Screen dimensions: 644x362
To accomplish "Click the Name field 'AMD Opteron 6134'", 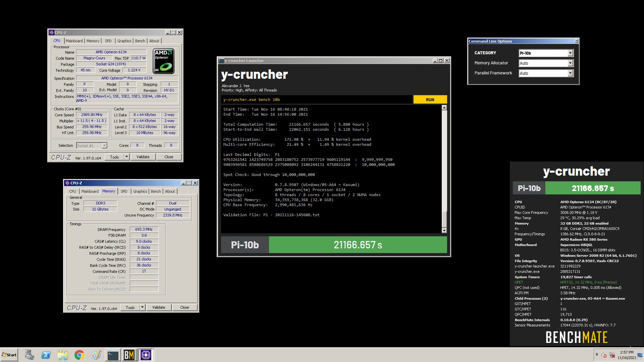I will click(111, 52).
